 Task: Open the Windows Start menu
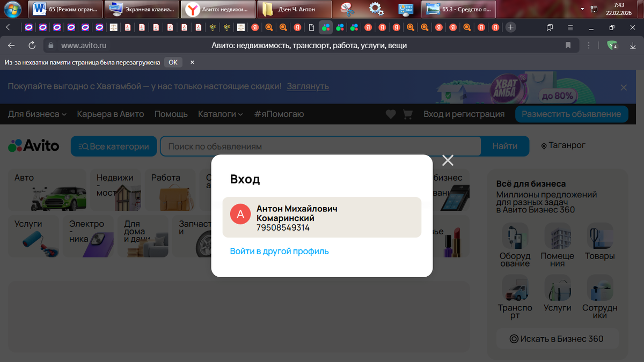tap(13, 9)
